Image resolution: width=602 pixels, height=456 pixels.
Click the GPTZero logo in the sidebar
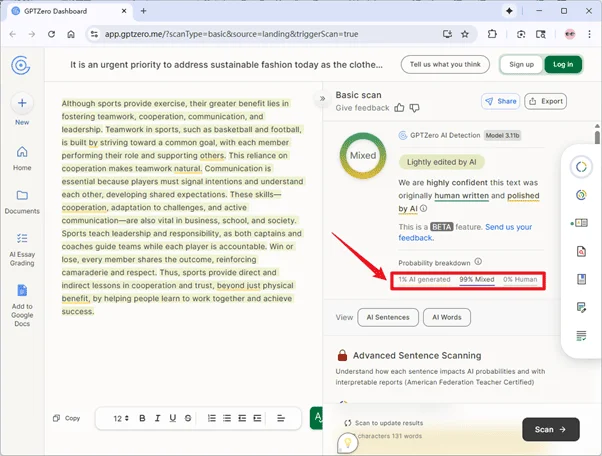click(21, 65)
